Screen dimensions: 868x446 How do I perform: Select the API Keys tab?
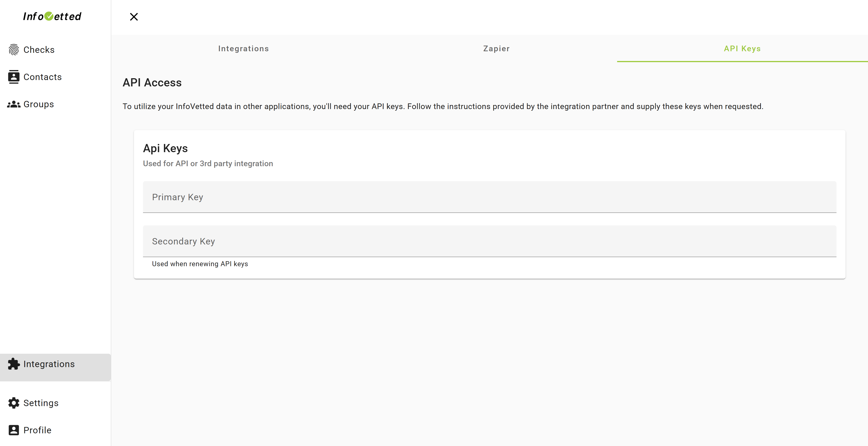point(742,49)
